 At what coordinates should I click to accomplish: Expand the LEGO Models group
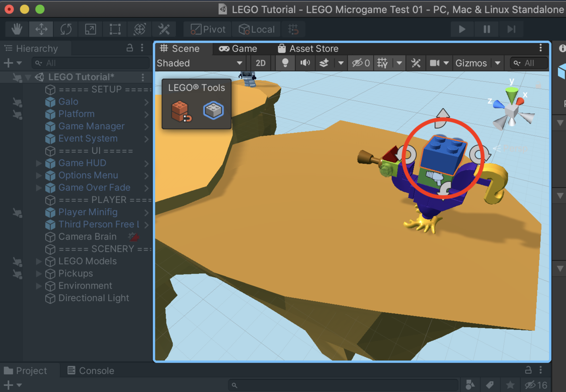39,261
